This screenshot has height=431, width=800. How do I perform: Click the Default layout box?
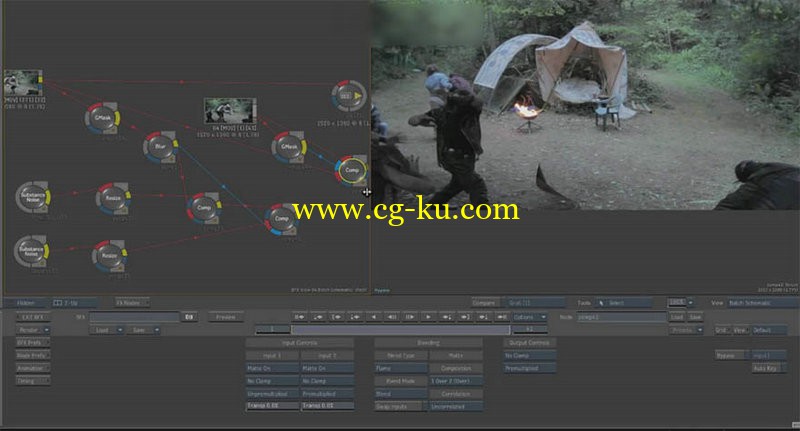[768, 330]
